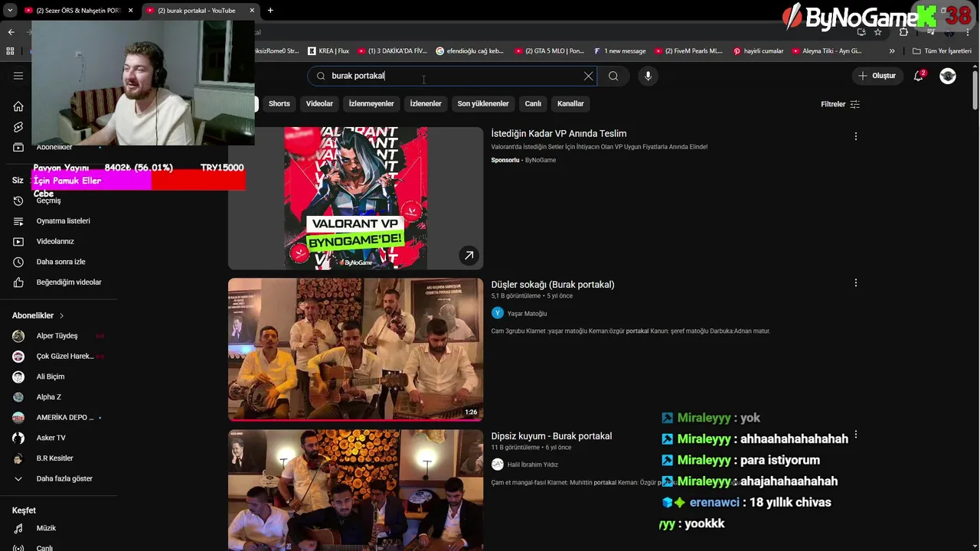Select the Shorts filter chip
Viewport: 980px width, 551px height.
(x=279, y=103)
